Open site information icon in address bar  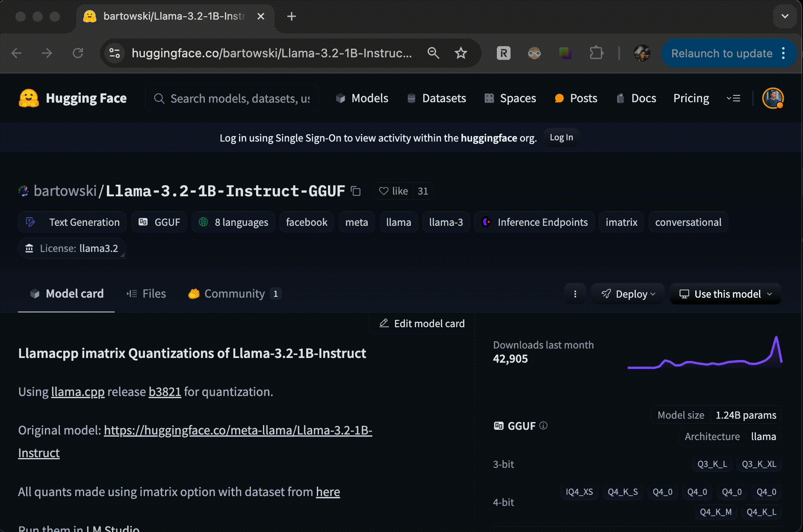coord(115,53)
